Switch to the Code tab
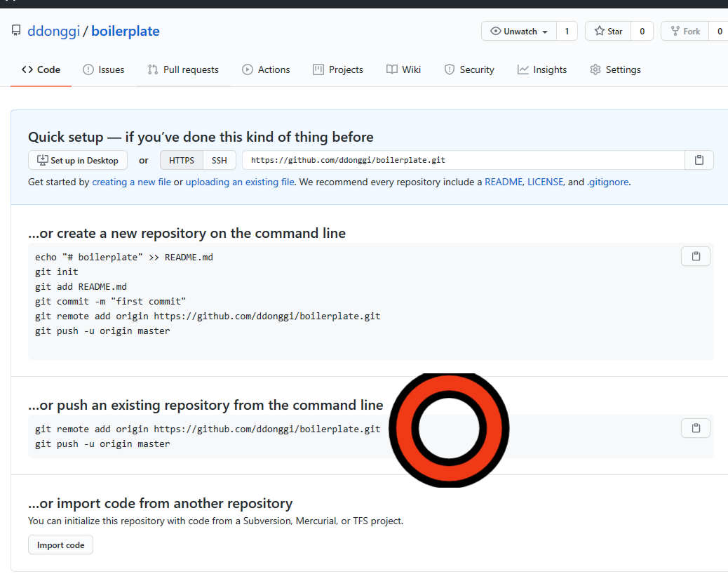The image size is (728, 574). coord(41,69)
